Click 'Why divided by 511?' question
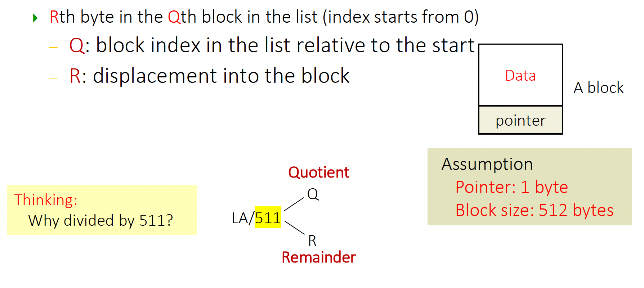 pyautogui.click(x=101, y=220)
